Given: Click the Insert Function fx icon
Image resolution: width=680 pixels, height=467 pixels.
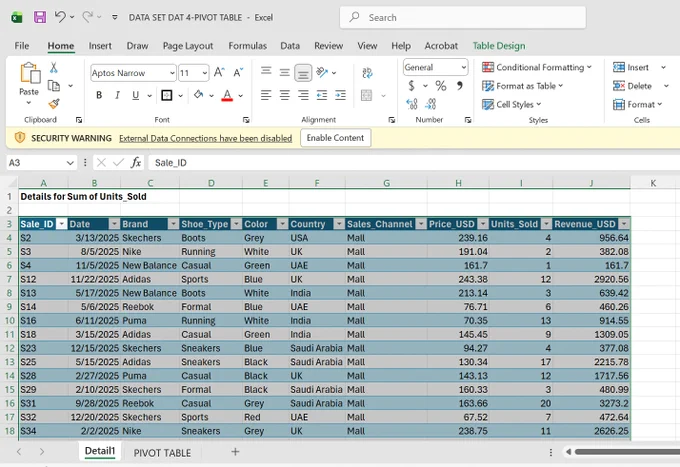Looking at the screenshot, I should click(x=136, y=163).
